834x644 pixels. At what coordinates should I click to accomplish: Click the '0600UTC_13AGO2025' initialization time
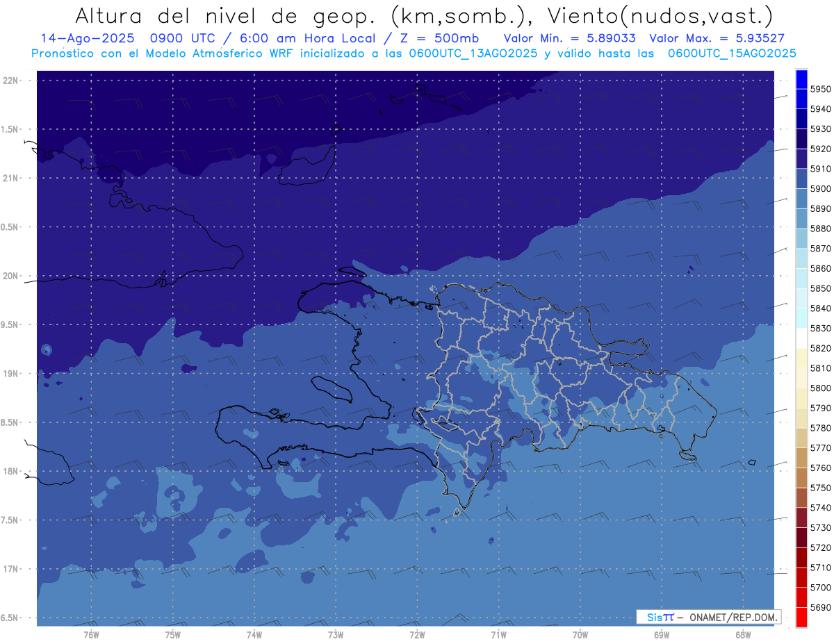pos(473,53)
